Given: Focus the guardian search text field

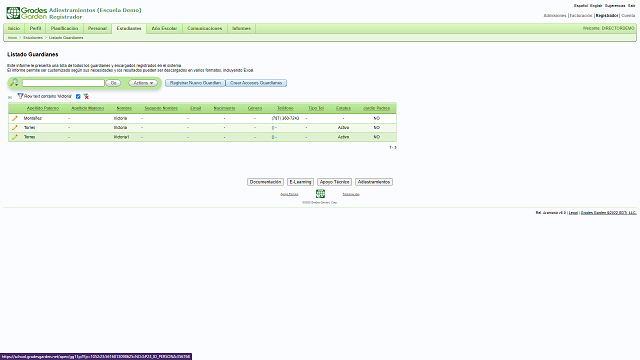Looking at the screenshot, I should [x=63, y=83].
